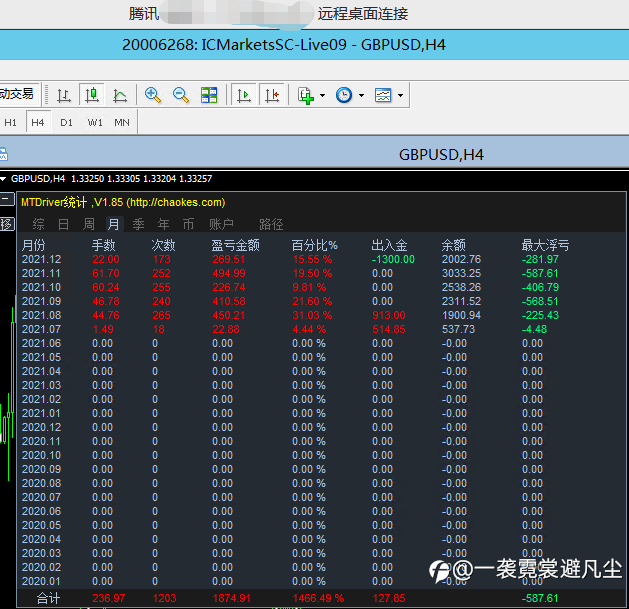629x609 pixels.
Task: Click the 1466.49 % total percentage
Action: pos(318,598)
